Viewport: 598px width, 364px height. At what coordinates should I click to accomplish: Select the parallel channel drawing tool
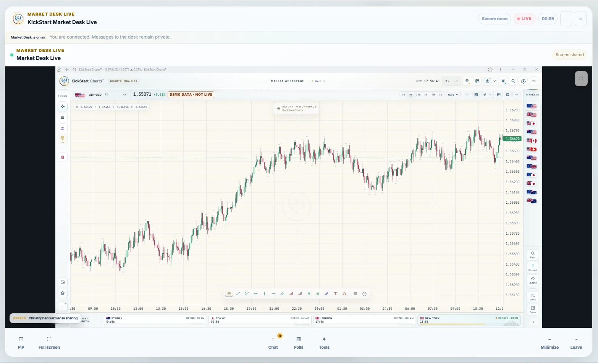coord(282,294)
